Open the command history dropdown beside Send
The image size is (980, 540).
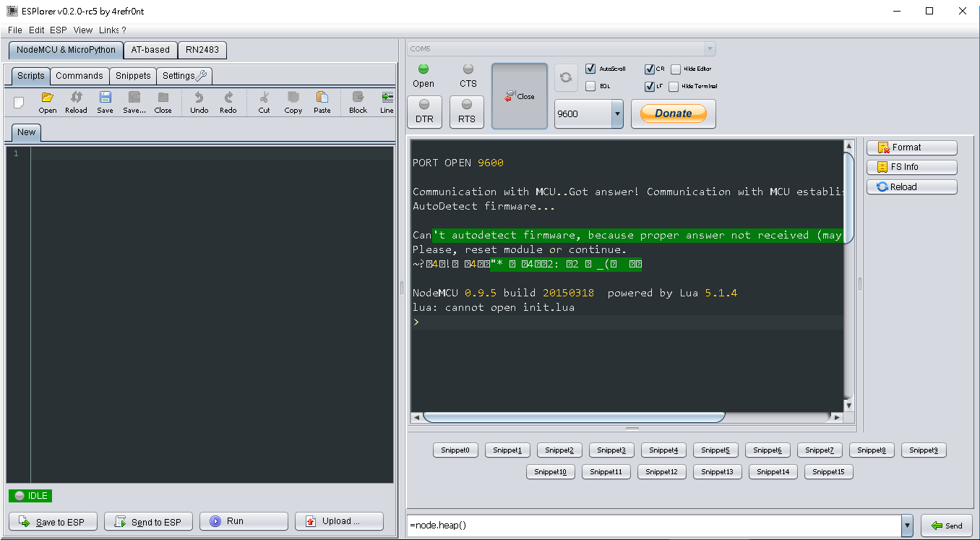(906, 526)
